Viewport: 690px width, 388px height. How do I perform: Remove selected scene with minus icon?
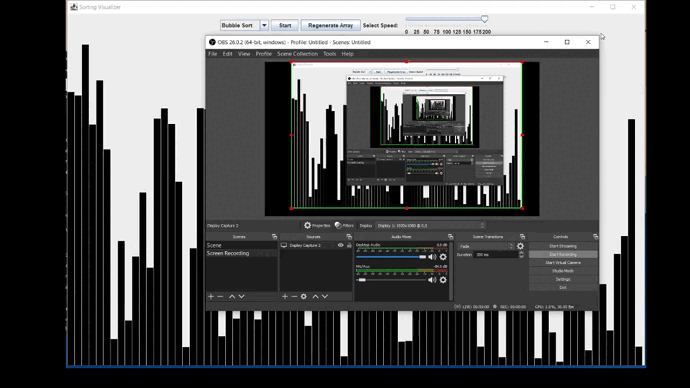tap(220, 296)
